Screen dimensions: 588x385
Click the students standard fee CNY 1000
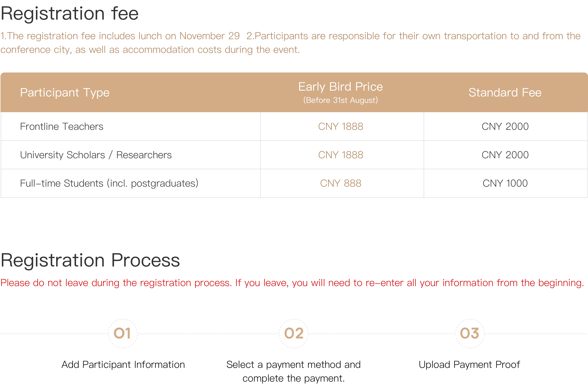505,183
